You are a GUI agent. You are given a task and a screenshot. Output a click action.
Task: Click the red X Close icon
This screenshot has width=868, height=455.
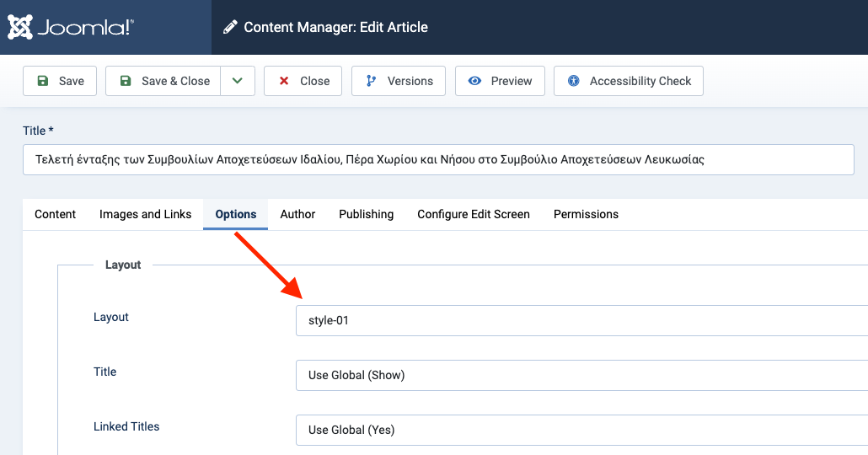(x=283, y=81)
